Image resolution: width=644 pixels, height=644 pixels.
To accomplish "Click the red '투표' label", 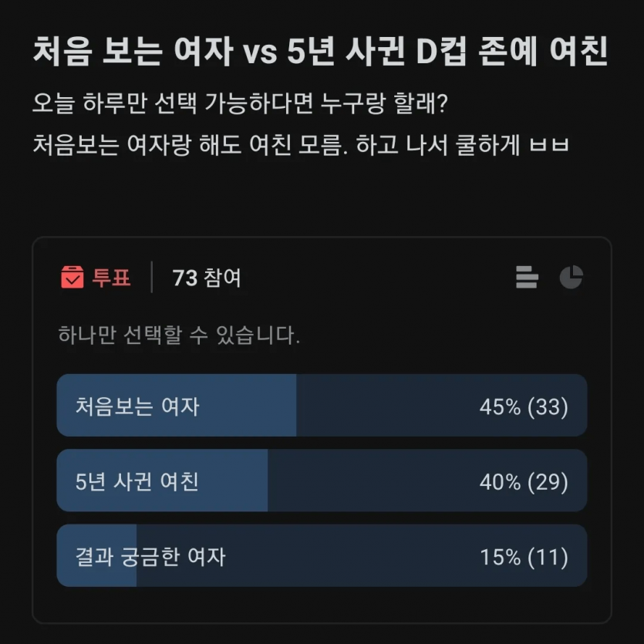I will point(112,278).
